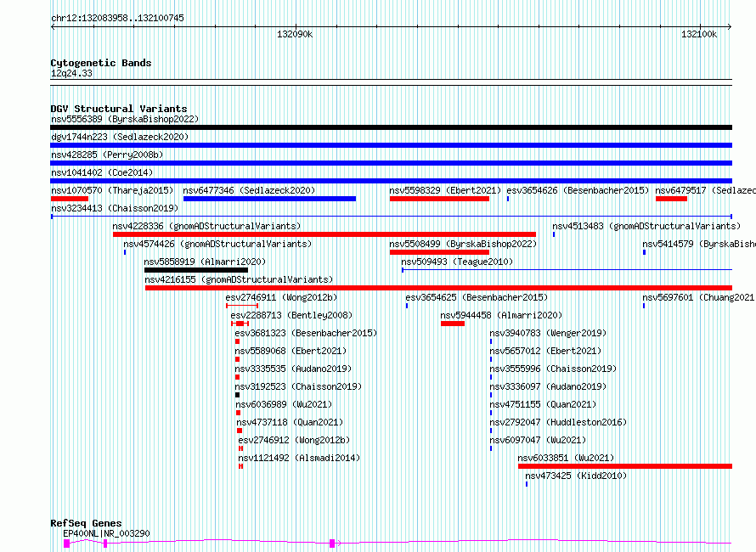Click nsv3940783 (Wenger2019) label
Image resolution: width=756 pixels, height=552 pixels.
click(548, 333)
